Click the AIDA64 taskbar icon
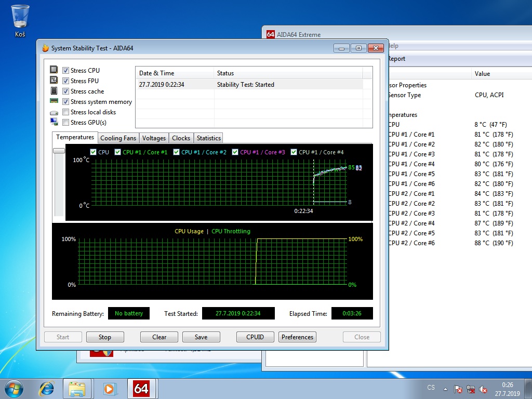 [141, 388]
